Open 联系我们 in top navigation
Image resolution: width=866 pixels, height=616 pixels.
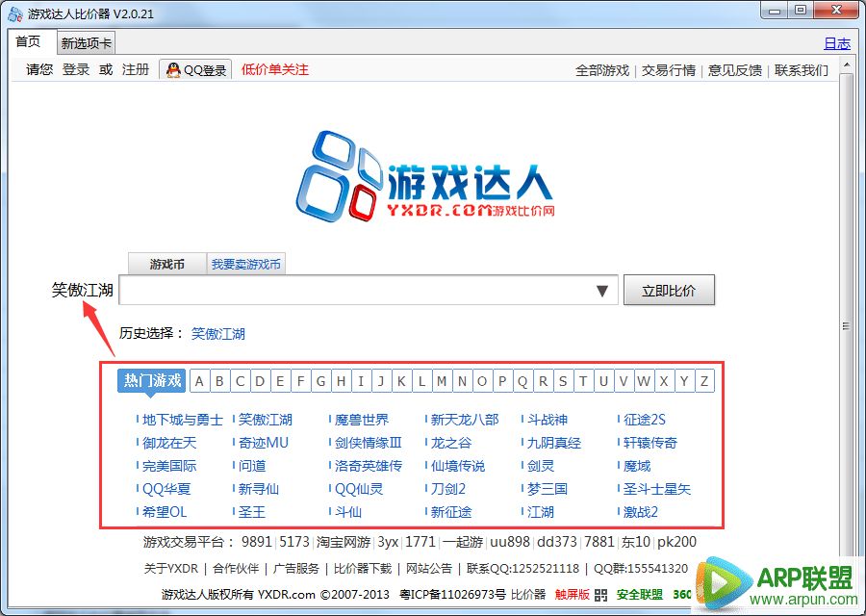801,70
